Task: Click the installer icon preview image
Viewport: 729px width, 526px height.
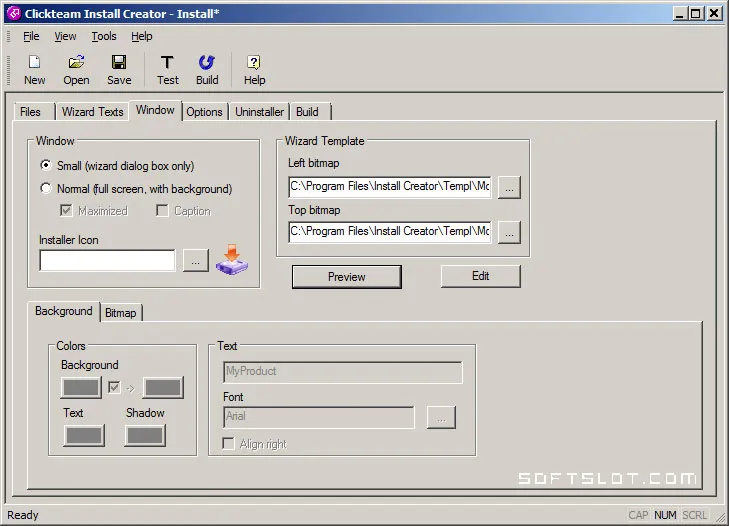Action: pos(232,260)
